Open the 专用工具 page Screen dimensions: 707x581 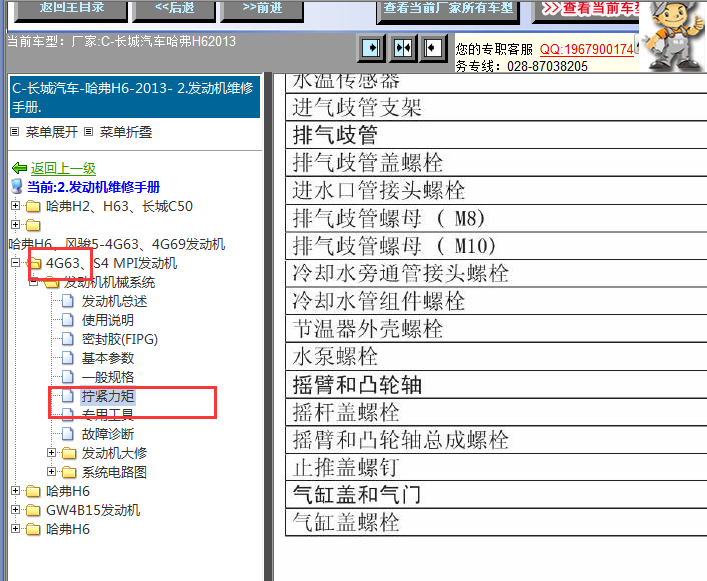pyautogui.click(x=108, y=414)
